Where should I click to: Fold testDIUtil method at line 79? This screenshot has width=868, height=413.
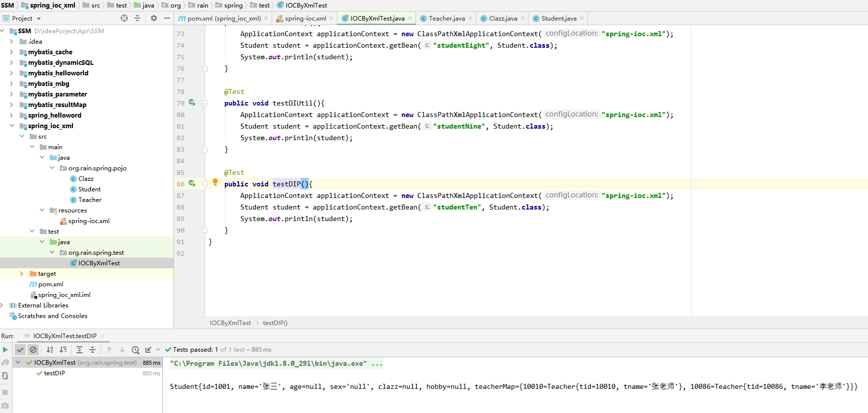(205, 103)
